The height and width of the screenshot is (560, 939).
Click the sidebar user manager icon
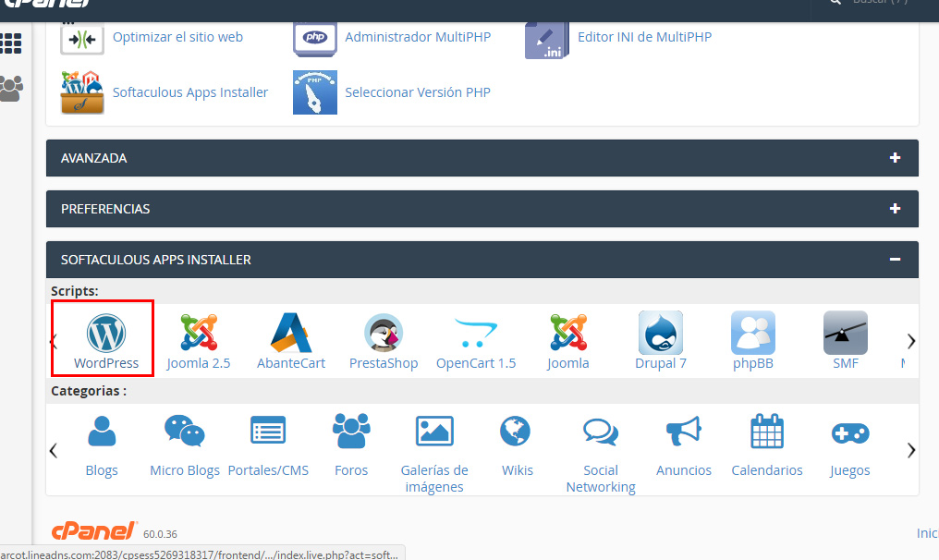pos(11,89)
